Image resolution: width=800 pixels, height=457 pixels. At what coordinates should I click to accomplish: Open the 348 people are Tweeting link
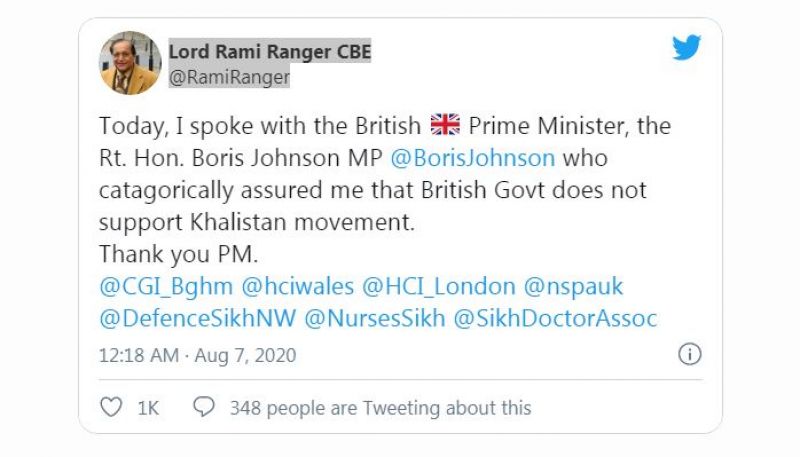(380, 407)
